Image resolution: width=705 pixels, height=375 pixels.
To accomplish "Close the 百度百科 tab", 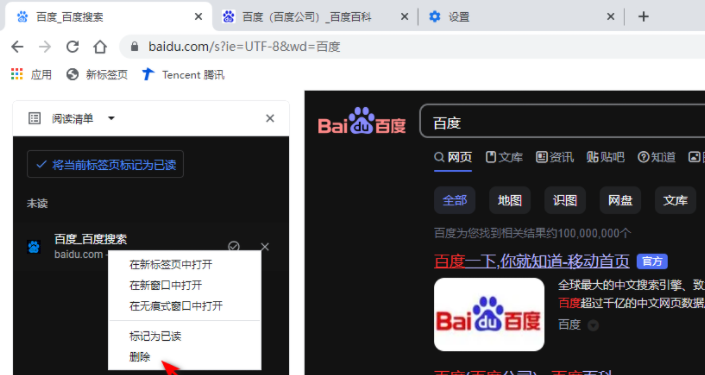I will pos(404,17).
